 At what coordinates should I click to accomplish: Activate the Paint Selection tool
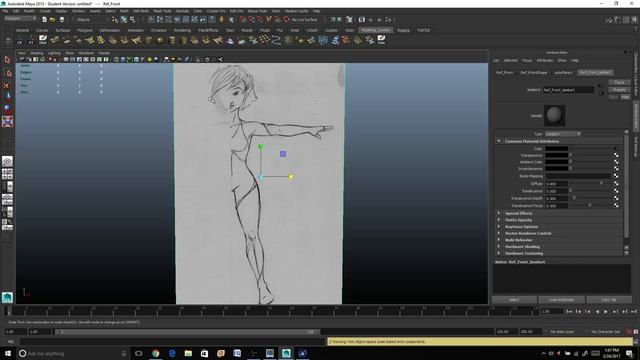[7, 85]
